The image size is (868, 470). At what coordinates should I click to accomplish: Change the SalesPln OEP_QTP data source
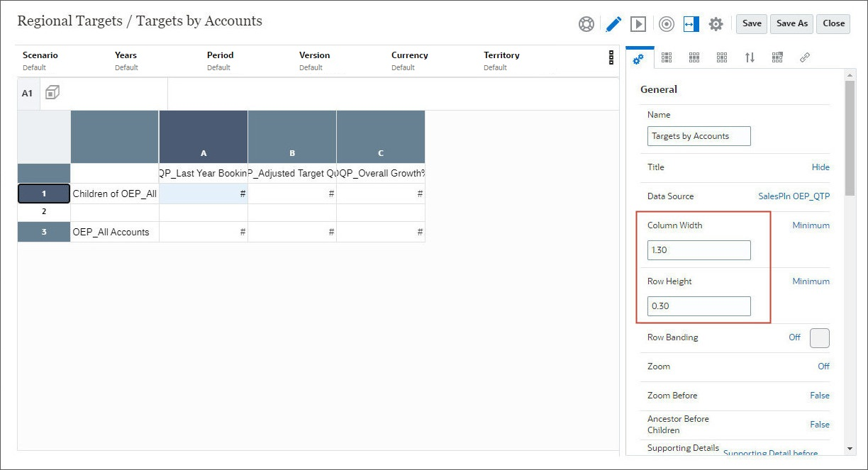point(794,196)
